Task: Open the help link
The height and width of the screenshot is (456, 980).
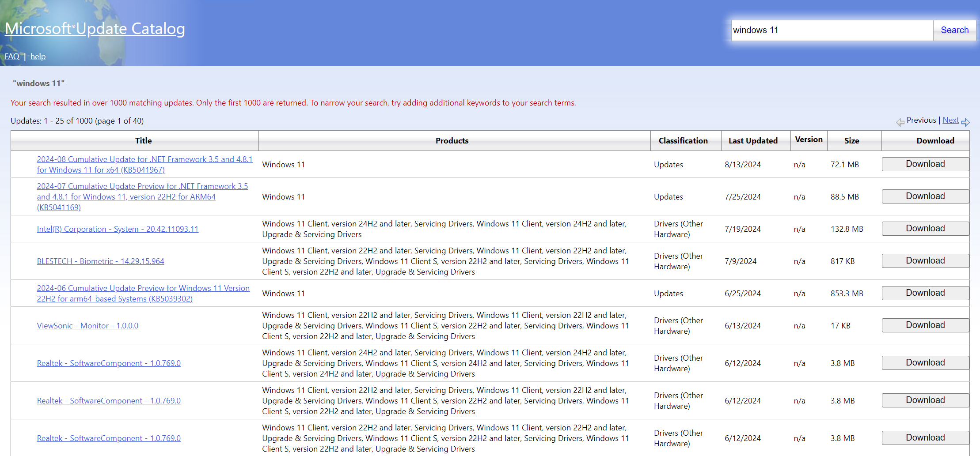Action: (38, 57)
